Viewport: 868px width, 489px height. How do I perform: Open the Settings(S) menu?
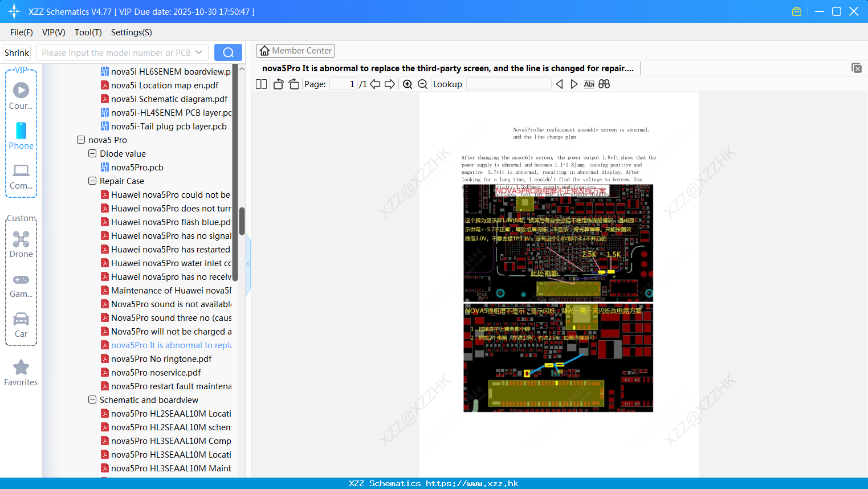point(132,32)
